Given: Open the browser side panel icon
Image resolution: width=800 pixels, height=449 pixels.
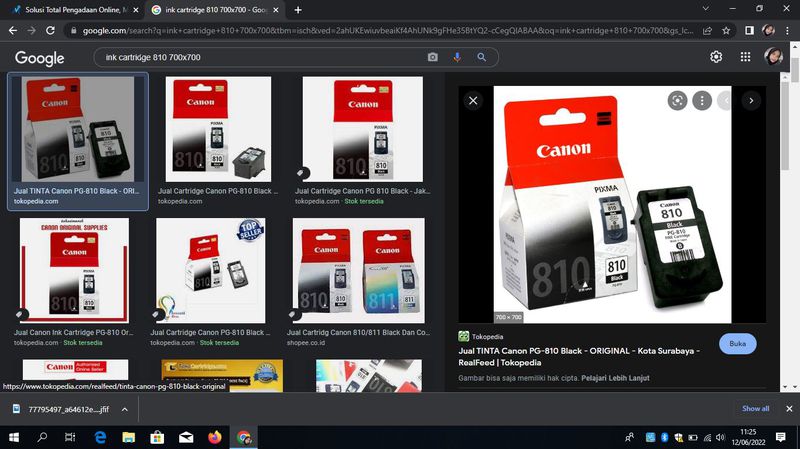Looking at the screenshot, I should pos(749,31).
